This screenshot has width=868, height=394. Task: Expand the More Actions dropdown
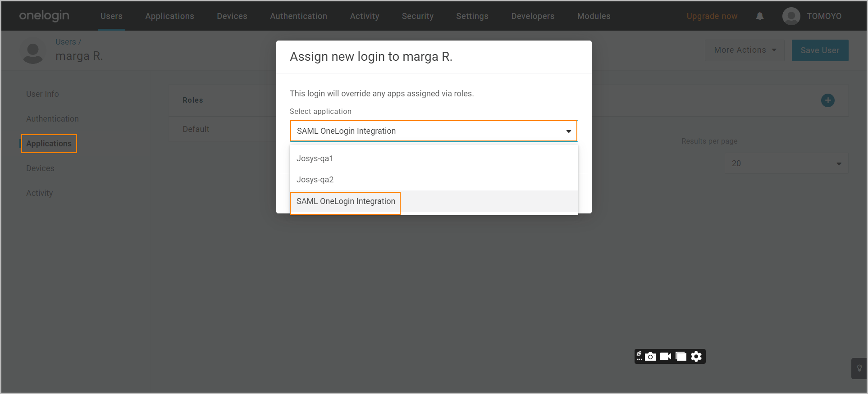(x=745, y=50)
